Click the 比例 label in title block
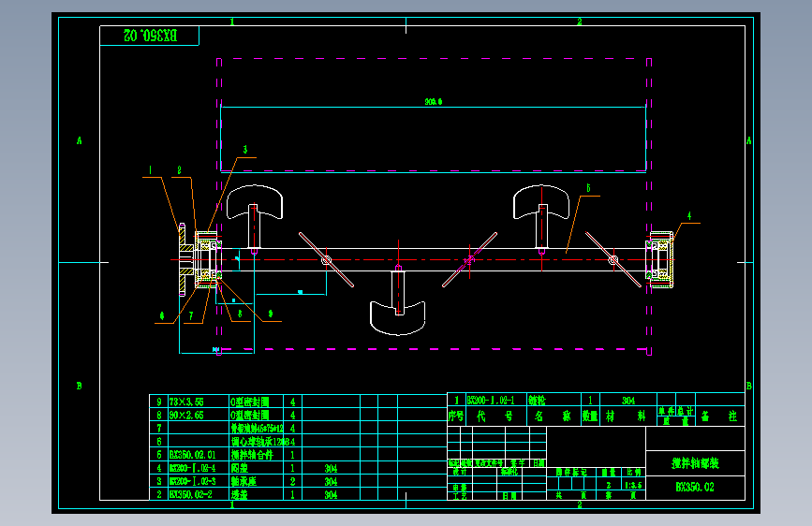Viewport: 812px width, 526px height. [x=634, y=472]
